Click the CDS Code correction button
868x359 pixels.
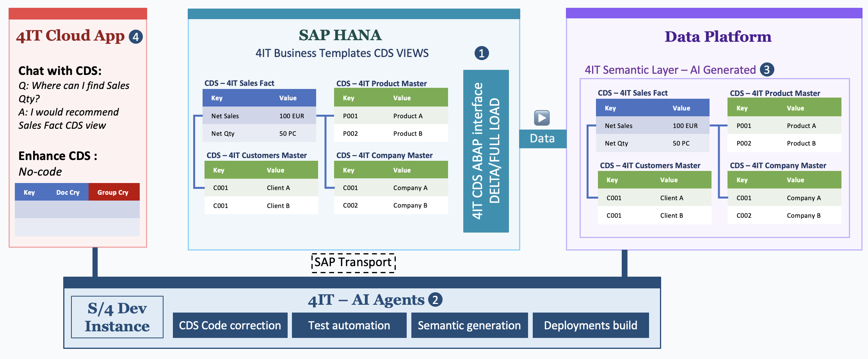(x=229, y=325)
